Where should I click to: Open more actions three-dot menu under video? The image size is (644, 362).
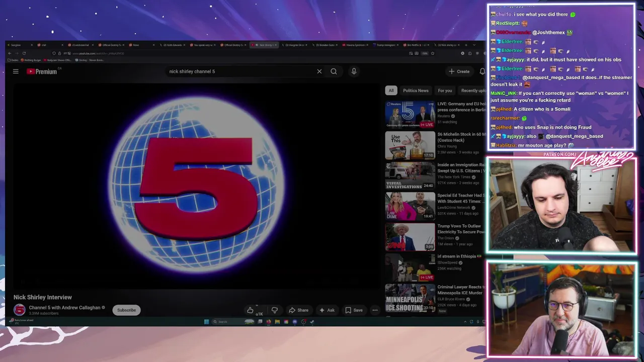375,310
